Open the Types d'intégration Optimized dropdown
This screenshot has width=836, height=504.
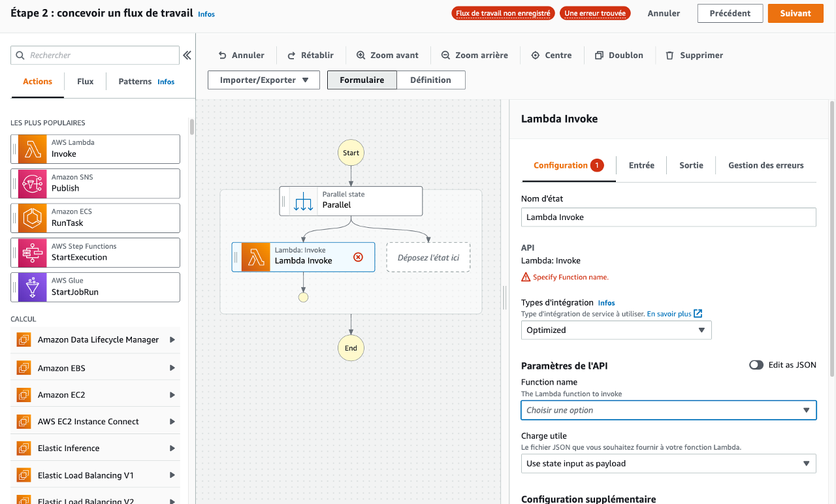[x=616, y=330]
